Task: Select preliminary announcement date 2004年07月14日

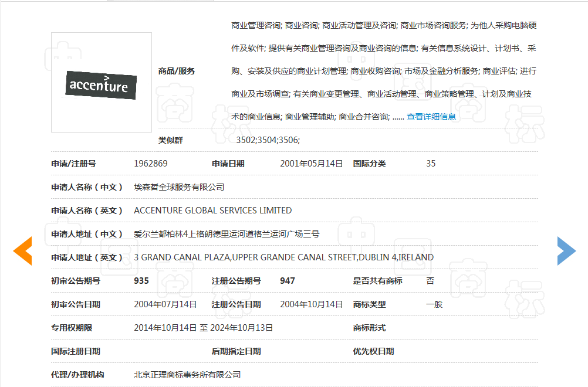Action: point(165,304)
